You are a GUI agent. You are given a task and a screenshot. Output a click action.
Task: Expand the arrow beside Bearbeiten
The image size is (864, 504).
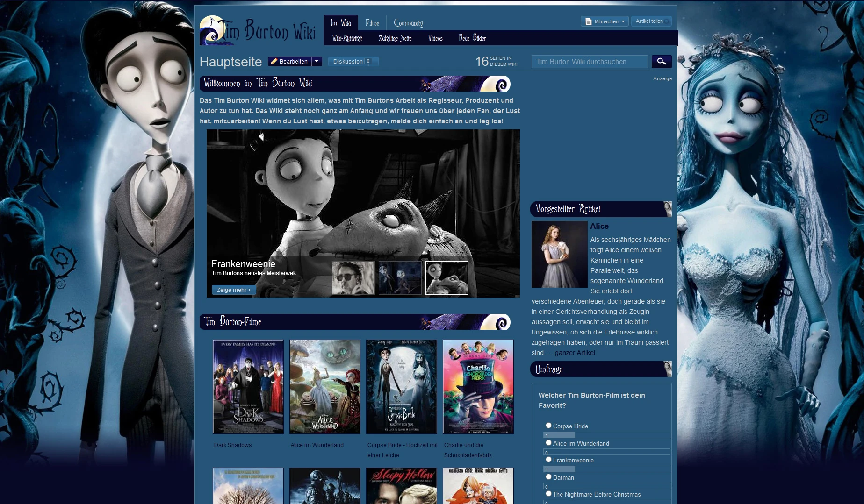click(x=317, y=62)
